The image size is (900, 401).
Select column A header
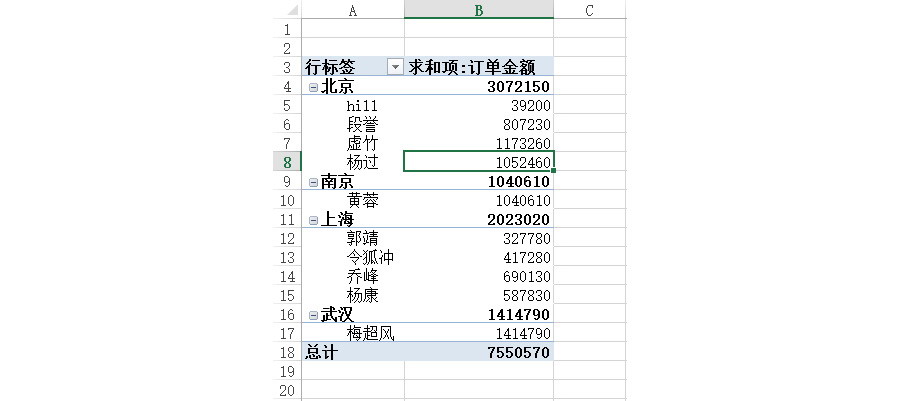352,10
